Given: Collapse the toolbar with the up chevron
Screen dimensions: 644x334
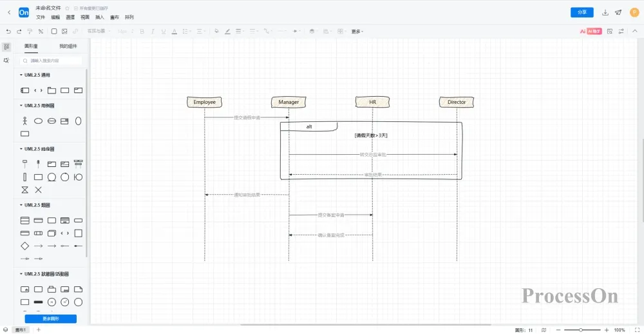Looking at the screenshot, I should (x=635, y=31).
